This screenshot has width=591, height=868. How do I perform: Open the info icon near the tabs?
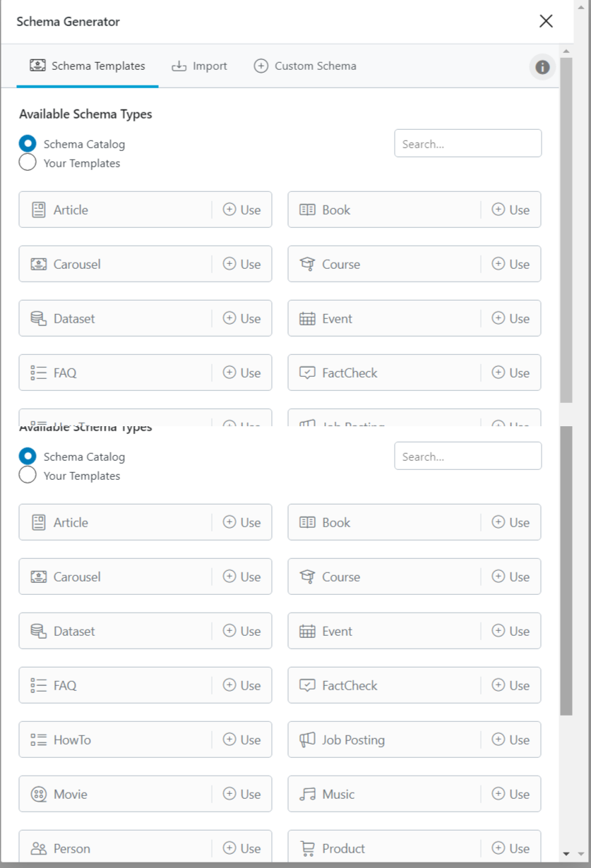point(542,67)
